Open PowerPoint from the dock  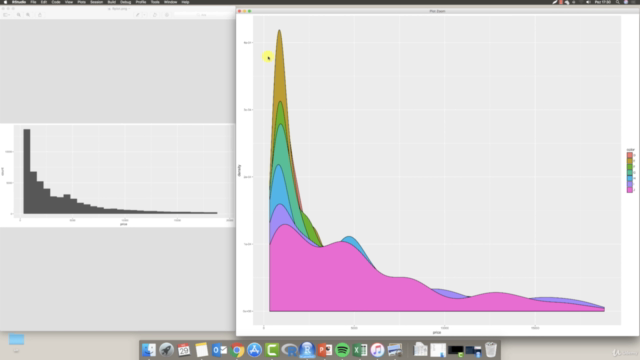324,350
